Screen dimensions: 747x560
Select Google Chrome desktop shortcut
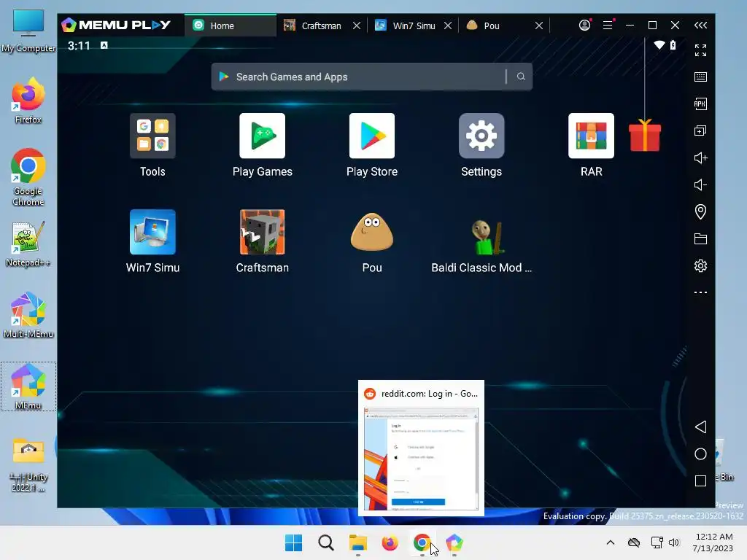pyautogui.click(x=28, y=178)
